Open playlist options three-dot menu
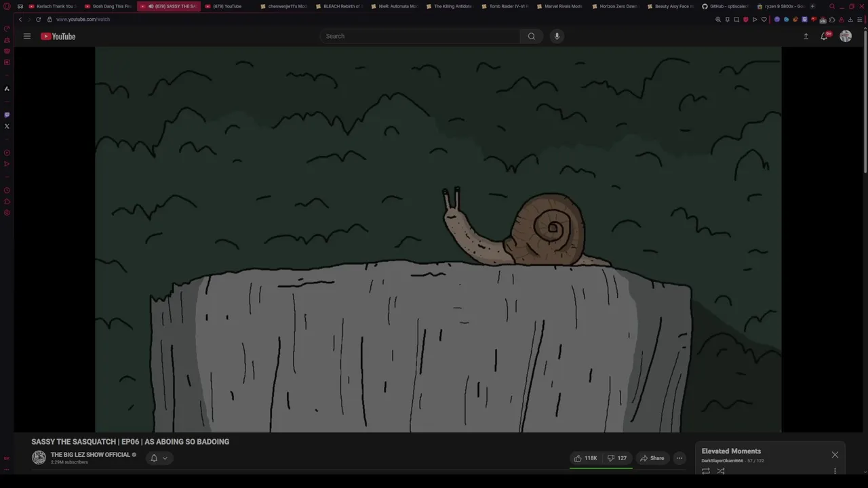 coord(835,470)
